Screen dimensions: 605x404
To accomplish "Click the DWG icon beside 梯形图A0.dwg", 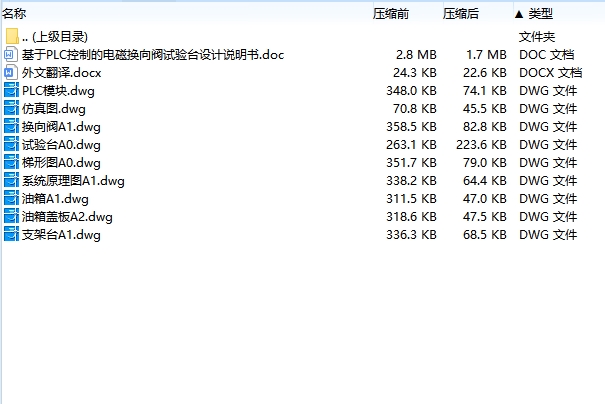I will tap(11, 162).
